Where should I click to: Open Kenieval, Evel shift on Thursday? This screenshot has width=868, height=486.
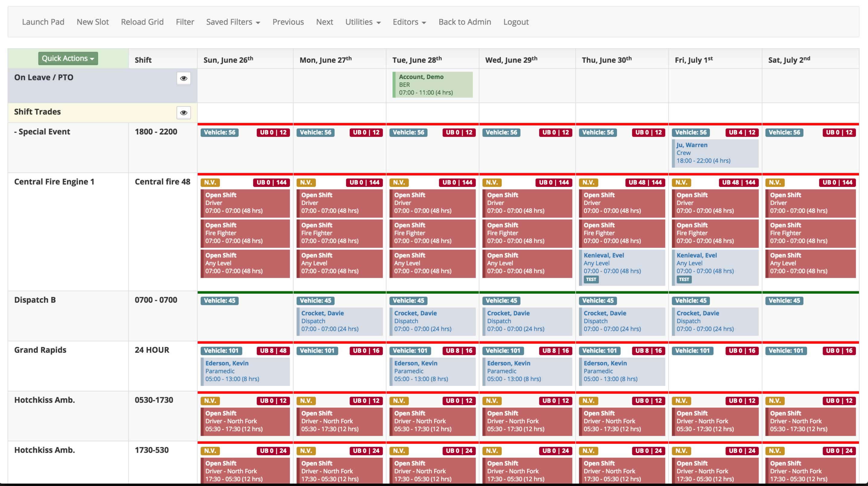pyautogui.click(x=622, y=268)
